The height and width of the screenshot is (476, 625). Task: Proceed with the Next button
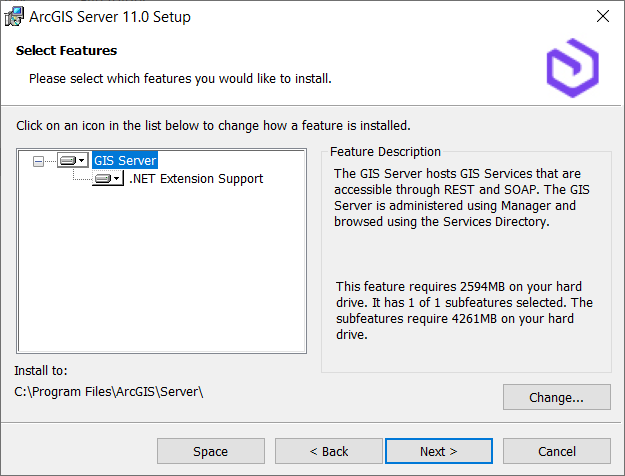point(438,451)
